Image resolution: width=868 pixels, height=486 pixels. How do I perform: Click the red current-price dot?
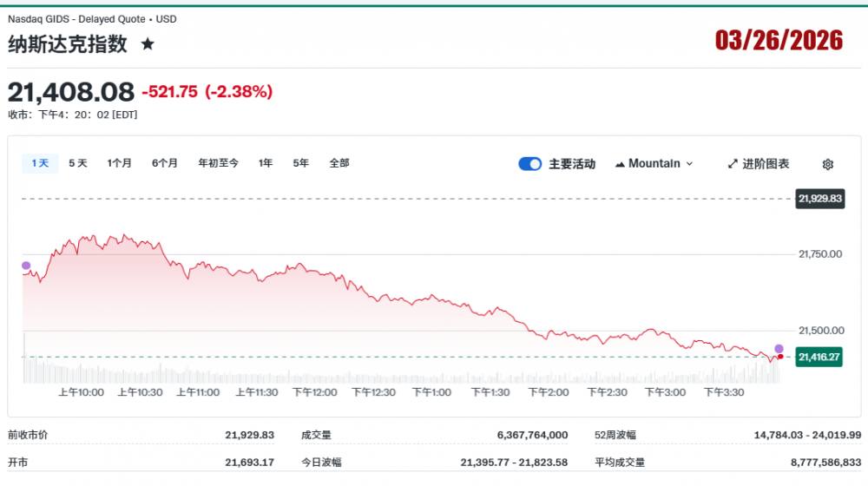[780, 357]
